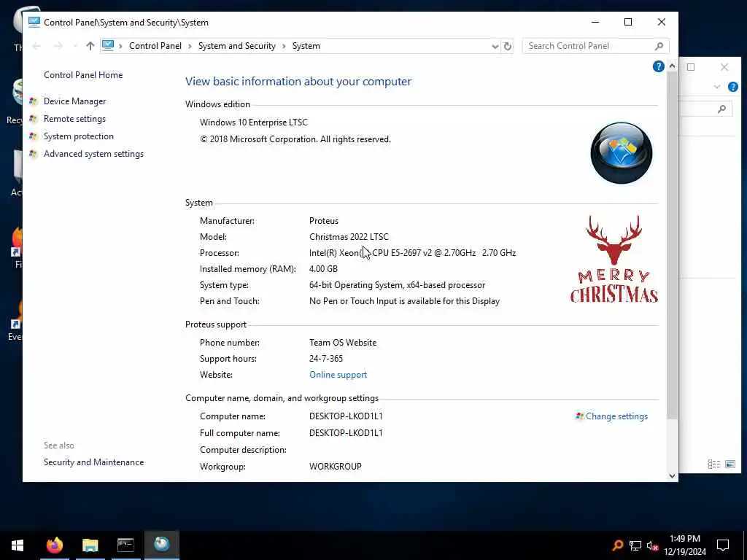Expand the chevron after Control Panel breadcrumb

pos(190,46)
